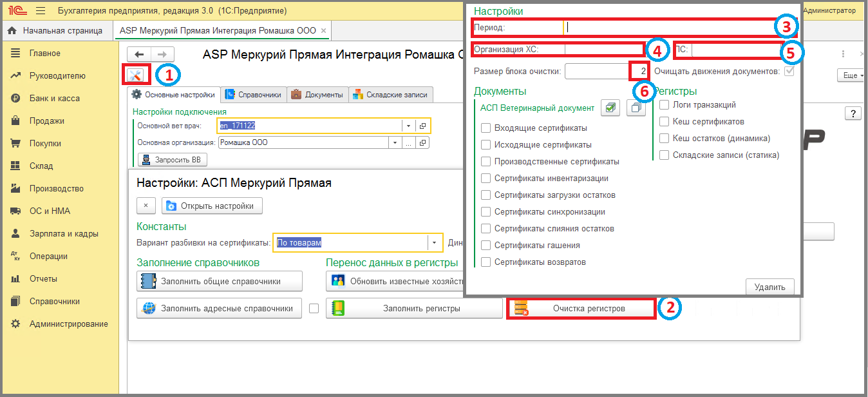The width and height of the screenshot is (868, 397).
Task: Click Заполнить общие справочники
Action: click(x=220, y=281)
